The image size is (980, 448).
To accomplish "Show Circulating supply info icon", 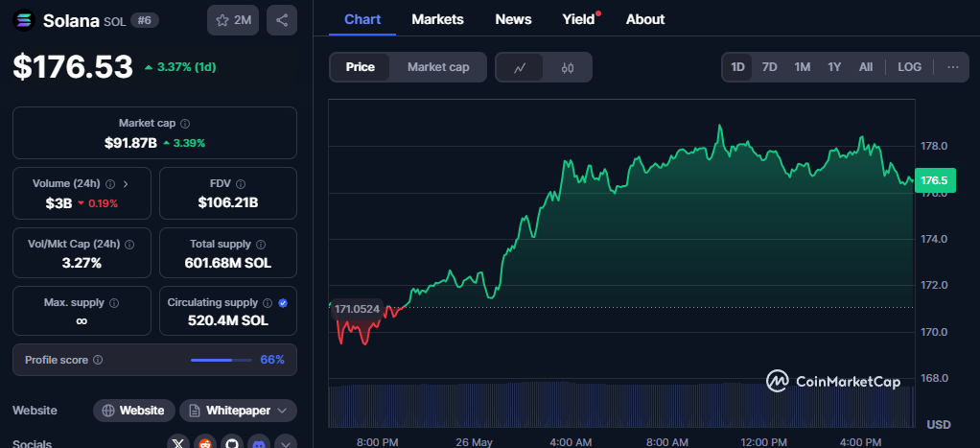I will [x=268, y=303].
